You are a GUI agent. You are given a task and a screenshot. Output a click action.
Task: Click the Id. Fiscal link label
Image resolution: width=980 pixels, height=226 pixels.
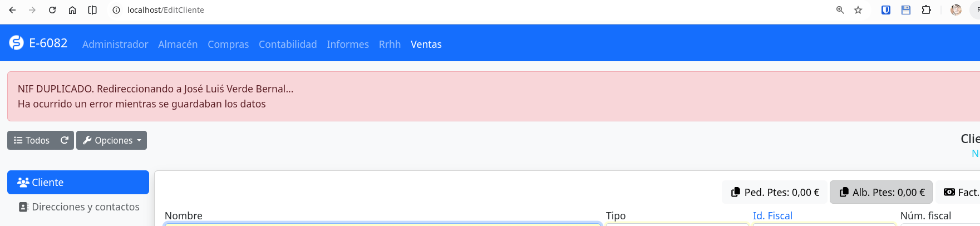772,215
